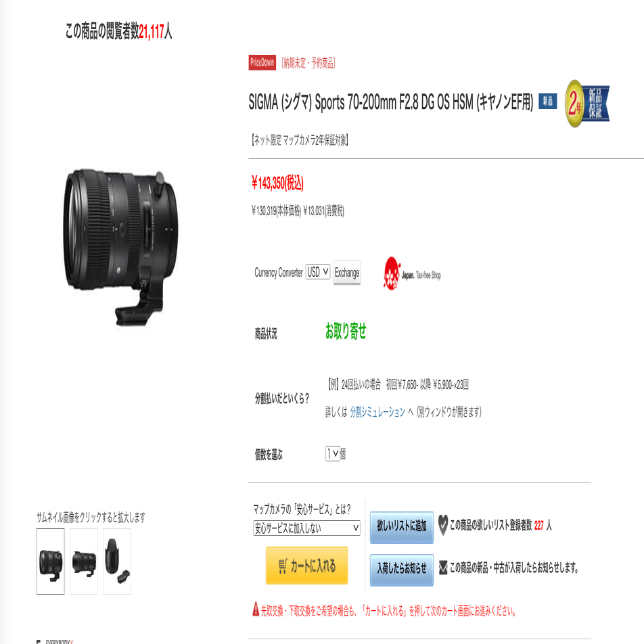The image size is (644, 644).
Task: Select the first lens thumbnail
Action: 51,561
